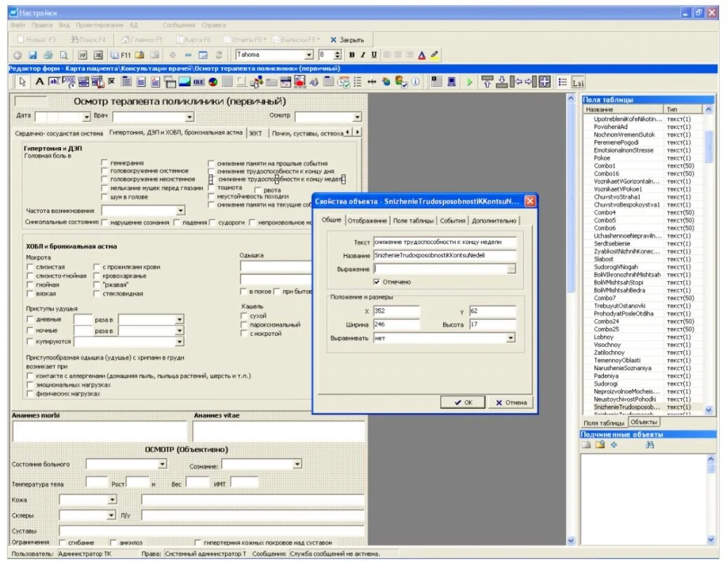Toggle underline text formatting
Image resolution: width=728 pixels, height=565 pixels.
(x=375, y=55)
